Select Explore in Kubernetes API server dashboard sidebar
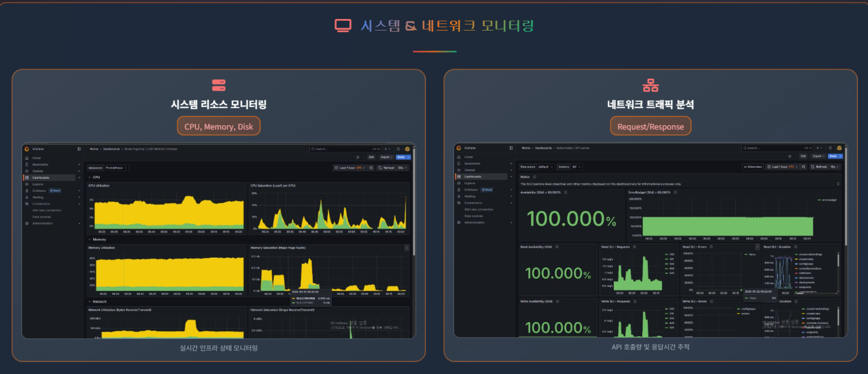This screenshot has width=868, height=374. [469, 183]
